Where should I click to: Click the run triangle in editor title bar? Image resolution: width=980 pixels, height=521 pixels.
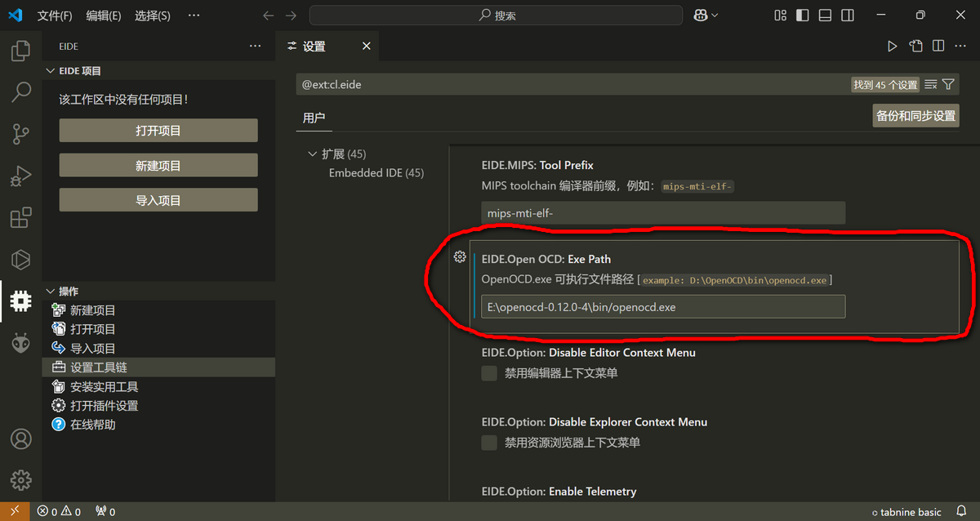point(893,47)
